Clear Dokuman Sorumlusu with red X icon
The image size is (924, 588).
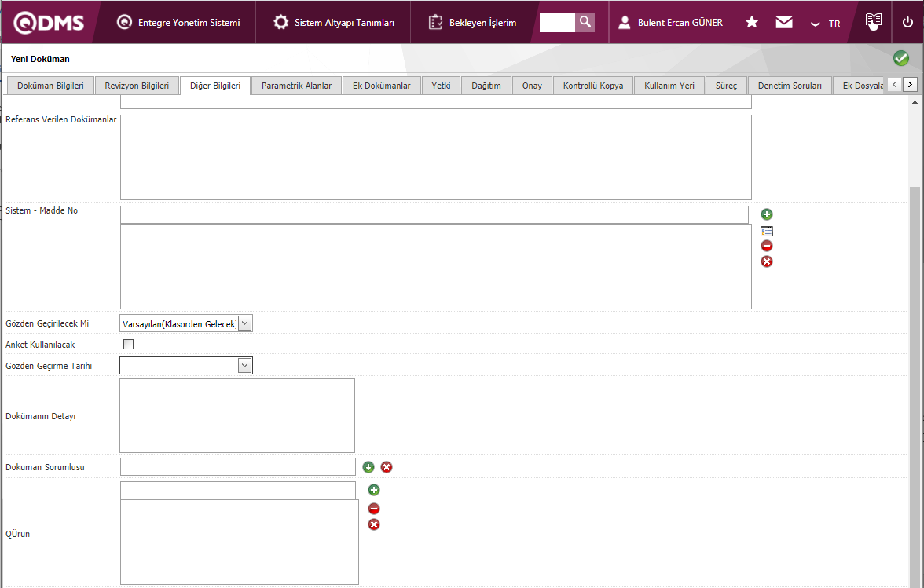pos(386,467)
